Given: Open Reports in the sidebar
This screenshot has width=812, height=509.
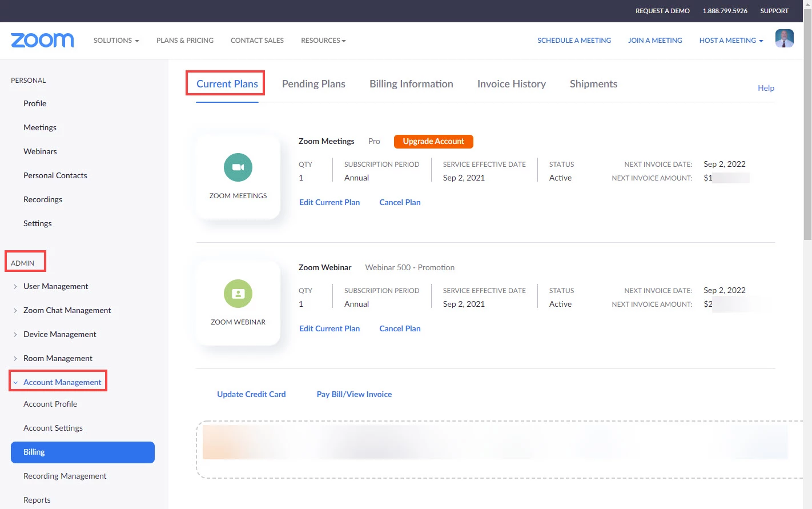Looking at the screenshot, I should (37, 500).
